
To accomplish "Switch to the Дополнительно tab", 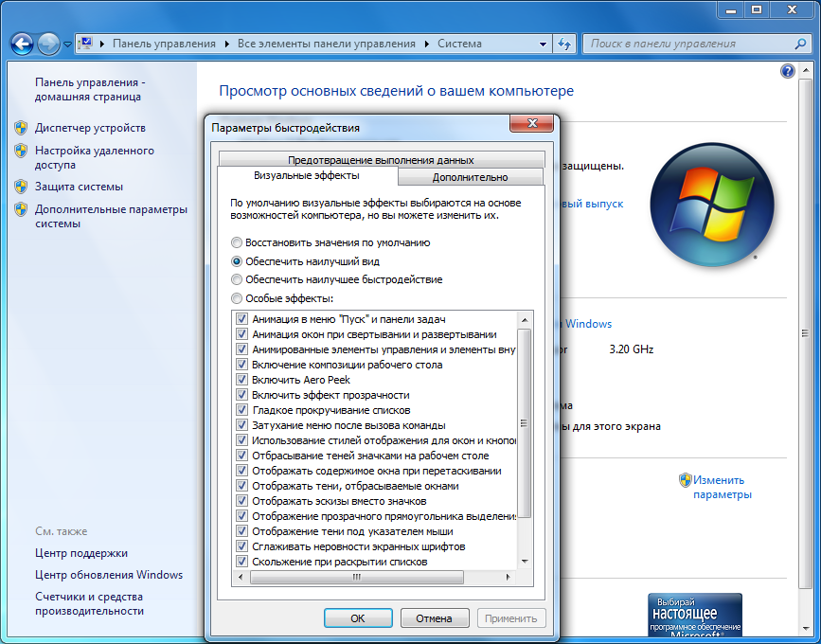I will click(471, 177).
